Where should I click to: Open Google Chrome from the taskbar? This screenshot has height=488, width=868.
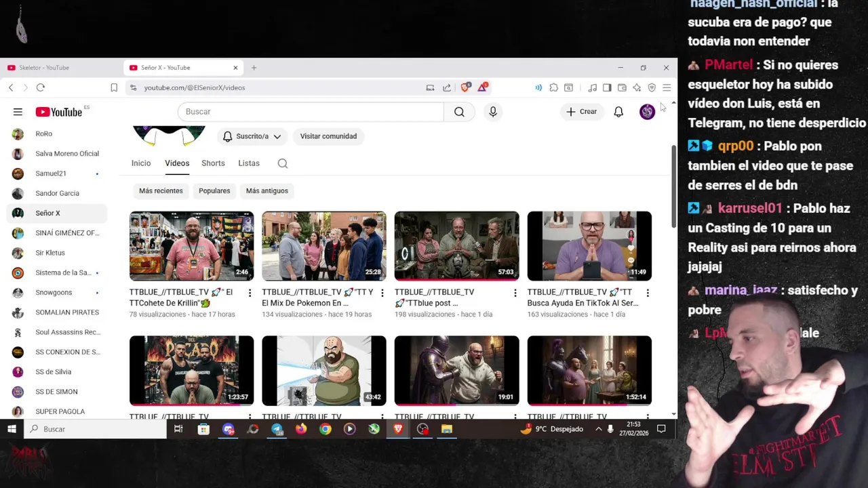(325, 429)
